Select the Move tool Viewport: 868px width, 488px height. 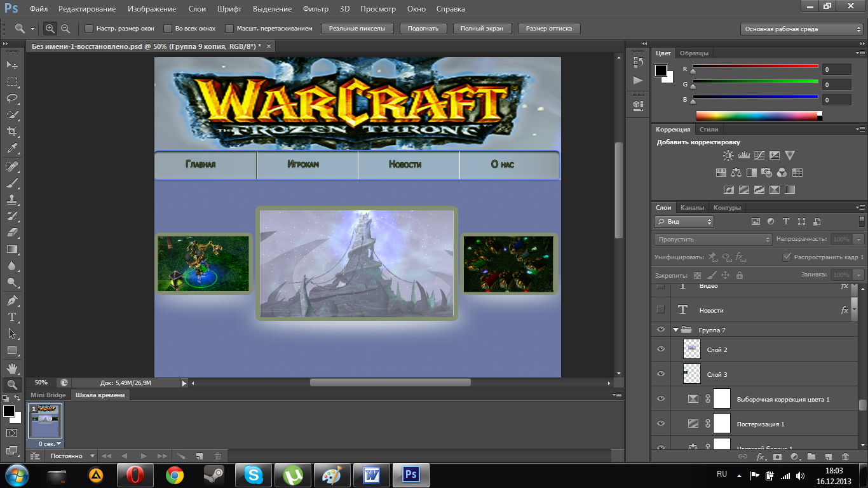(x=12, y=65)
